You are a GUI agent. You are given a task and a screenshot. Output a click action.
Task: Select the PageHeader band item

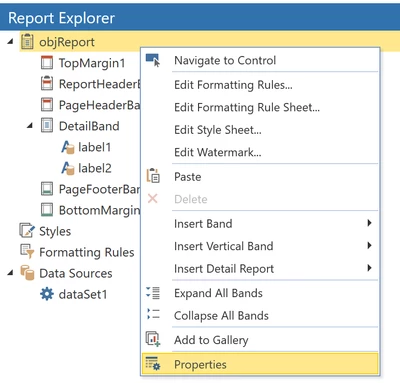[100, 105]
